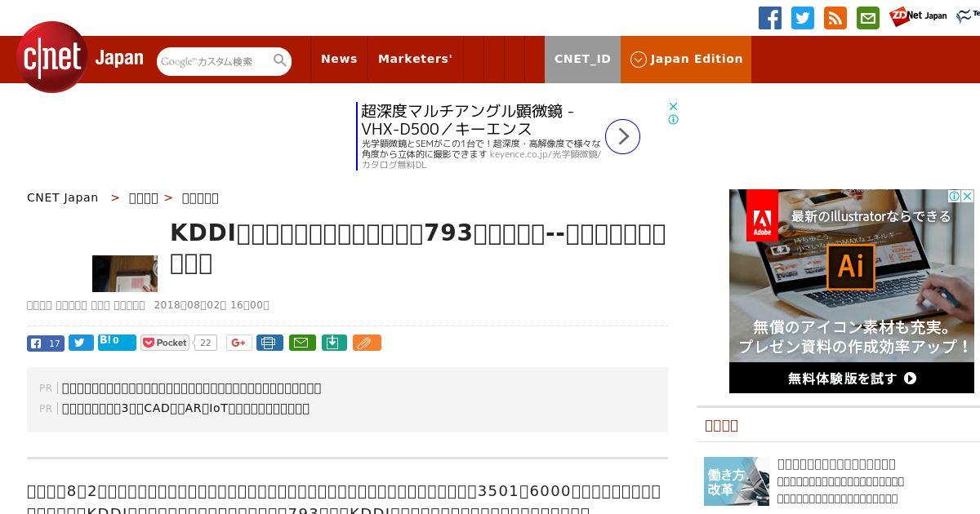Open the ad info icon on Keyence banner
Screen dimensions: 980x514
673,119
